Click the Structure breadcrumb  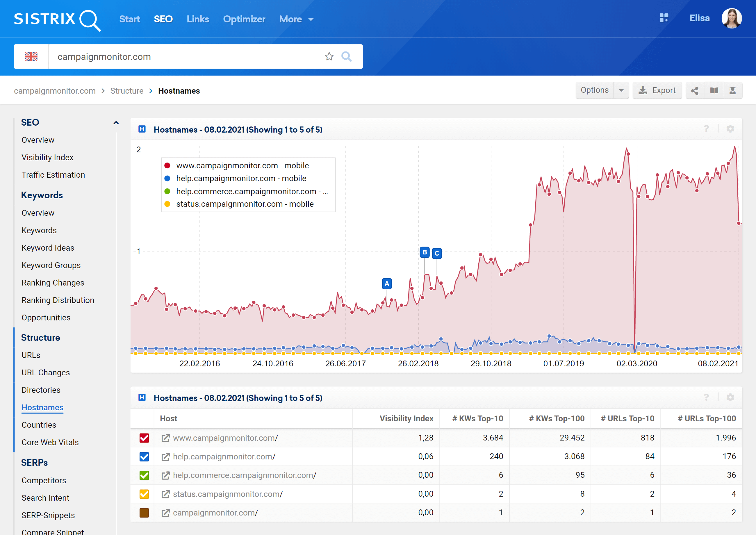click(x=127, y=91)
